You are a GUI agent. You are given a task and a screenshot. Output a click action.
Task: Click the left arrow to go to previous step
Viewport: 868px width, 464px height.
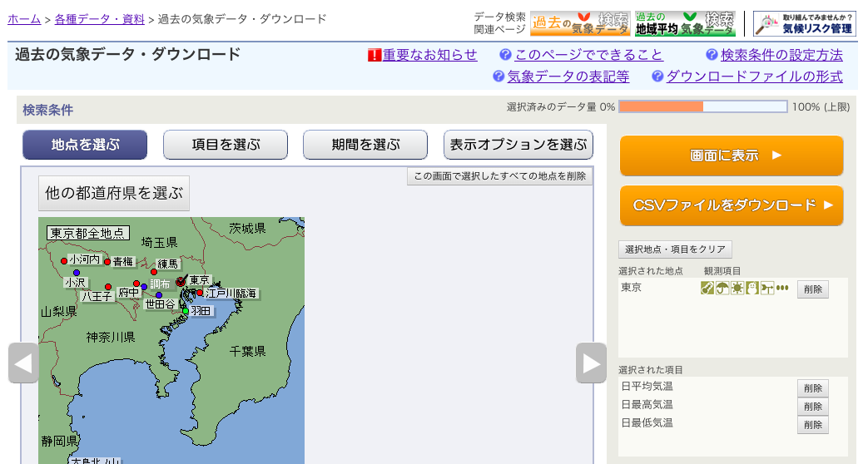coord(23,363)
